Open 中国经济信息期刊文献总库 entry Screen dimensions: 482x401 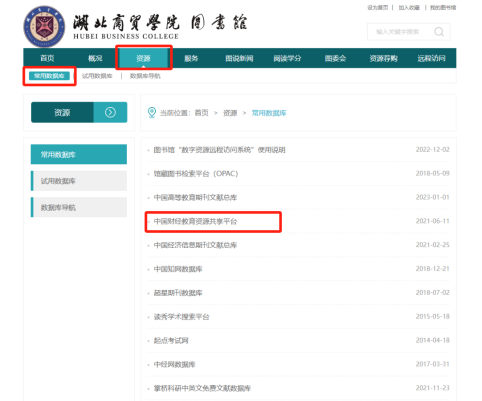pos(195,245)
